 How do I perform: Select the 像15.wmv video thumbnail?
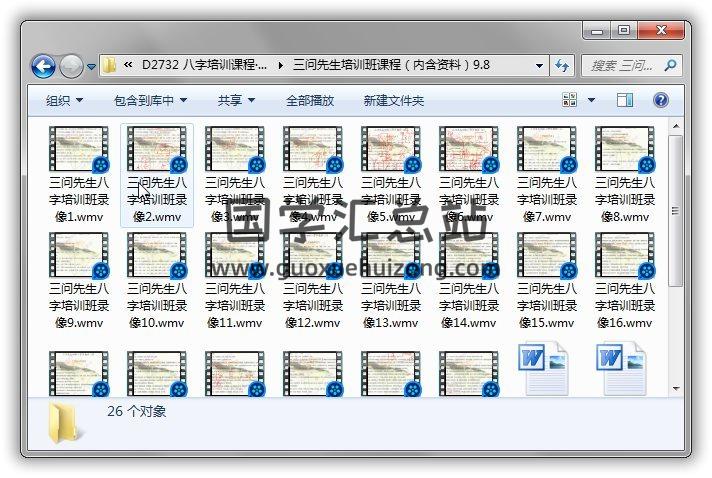547,255
